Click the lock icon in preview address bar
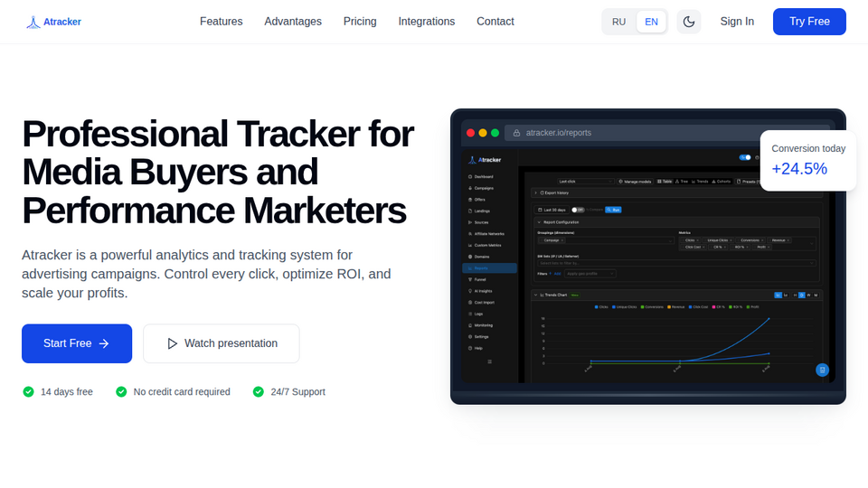The height and width of the screenshot is (488, 868). (x=516, y=133)
